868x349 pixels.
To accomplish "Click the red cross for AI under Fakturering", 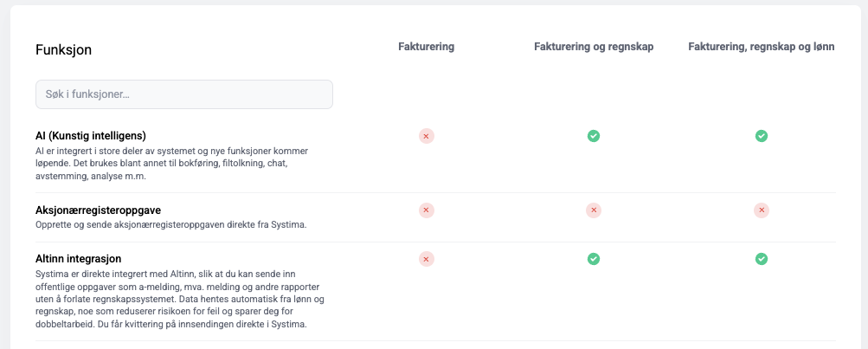I will coord(427,136).
